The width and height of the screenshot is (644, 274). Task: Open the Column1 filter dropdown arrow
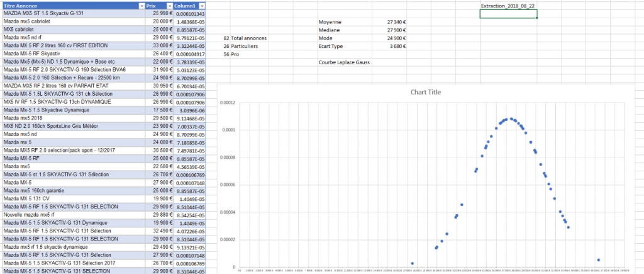(x=202, y=6)
